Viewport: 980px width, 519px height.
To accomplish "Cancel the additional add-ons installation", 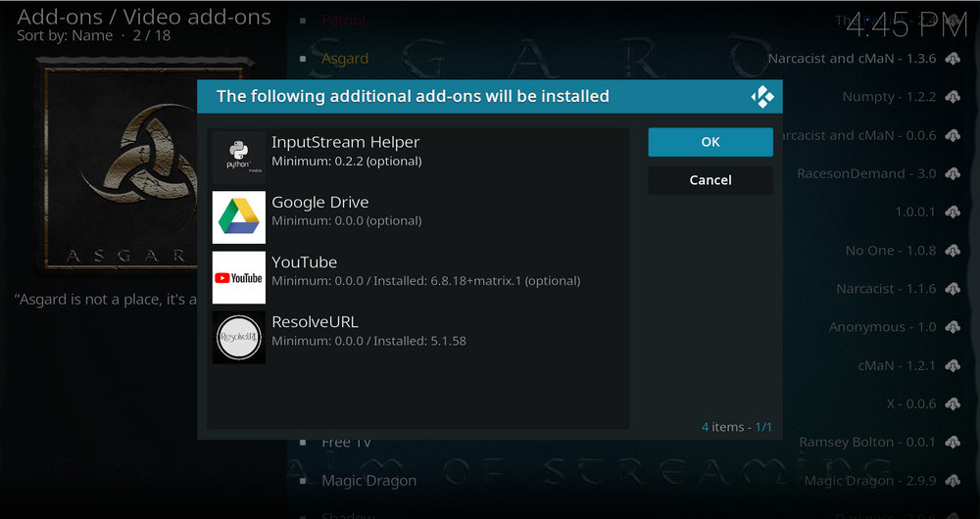I will (710, 180).
